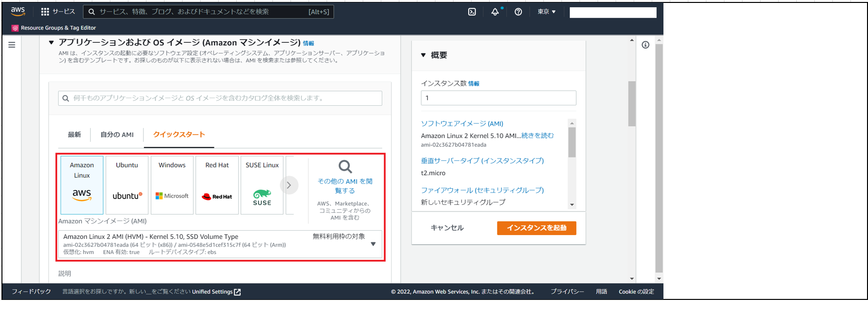Click the インスタンスを起動 button
Screen dimensions: 868x316
point(537,228)
